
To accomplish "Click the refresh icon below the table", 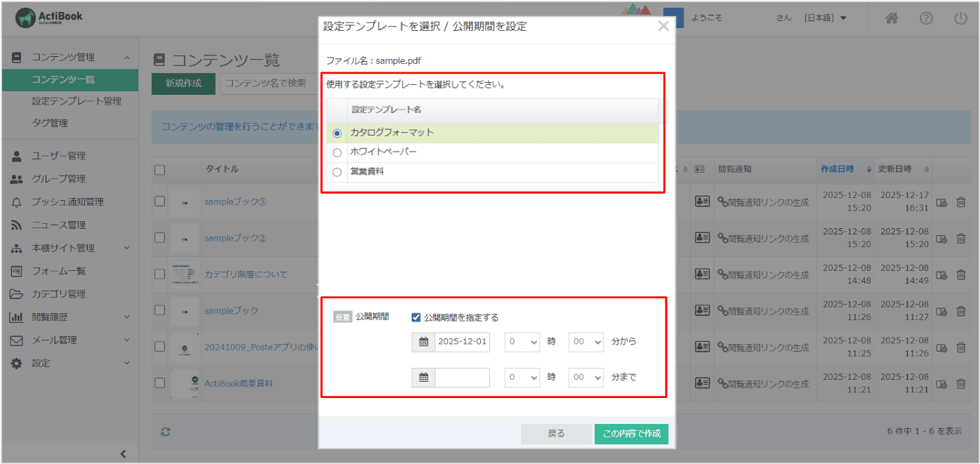I will (166, 432).
